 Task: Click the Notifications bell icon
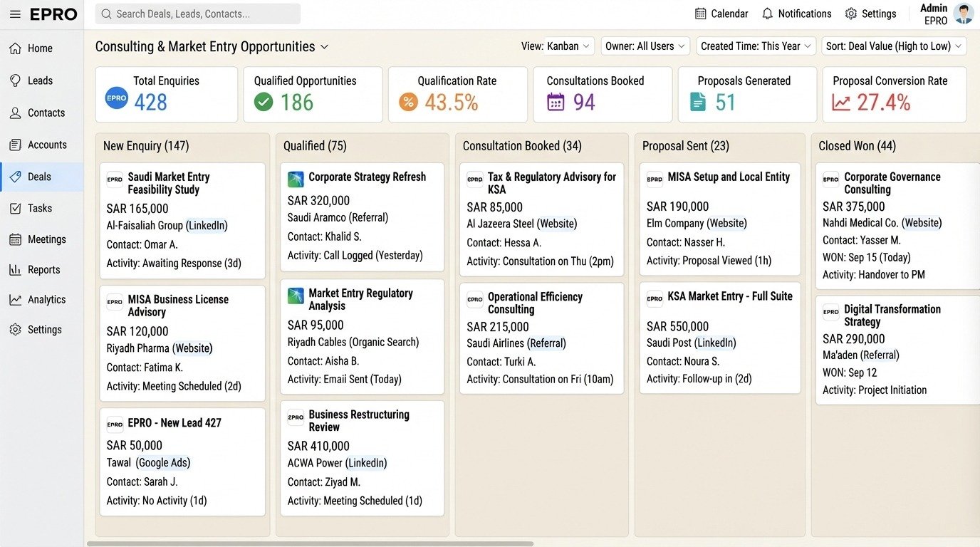coord(767,14)
